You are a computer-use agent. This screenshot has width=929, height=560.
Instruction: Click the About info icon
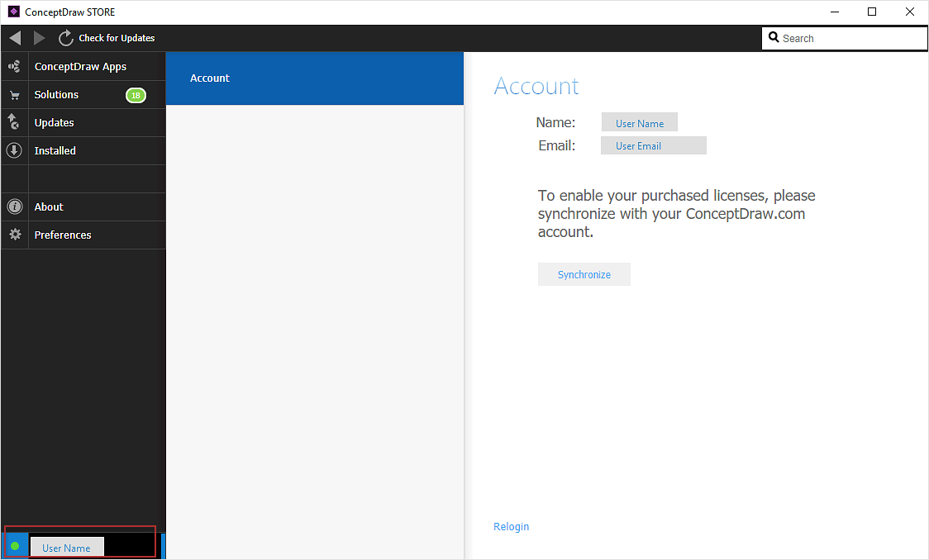click(x=15, y=206)
